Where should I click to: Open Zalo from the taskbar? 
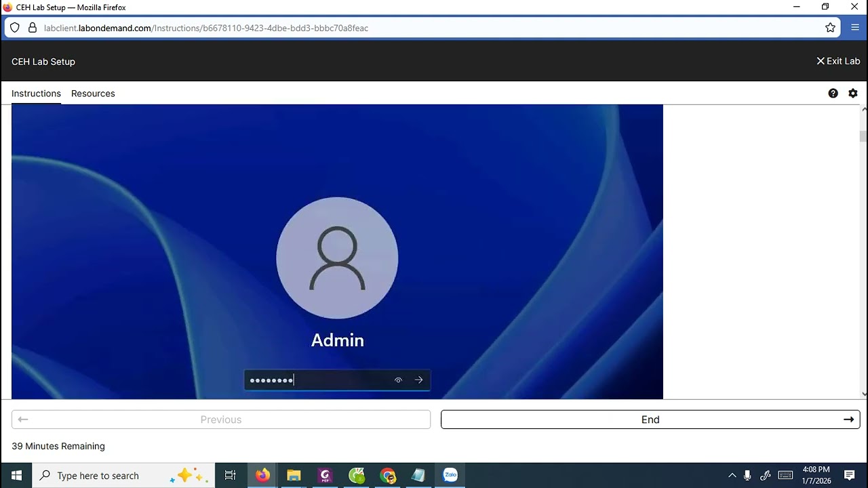pos(450,475)
